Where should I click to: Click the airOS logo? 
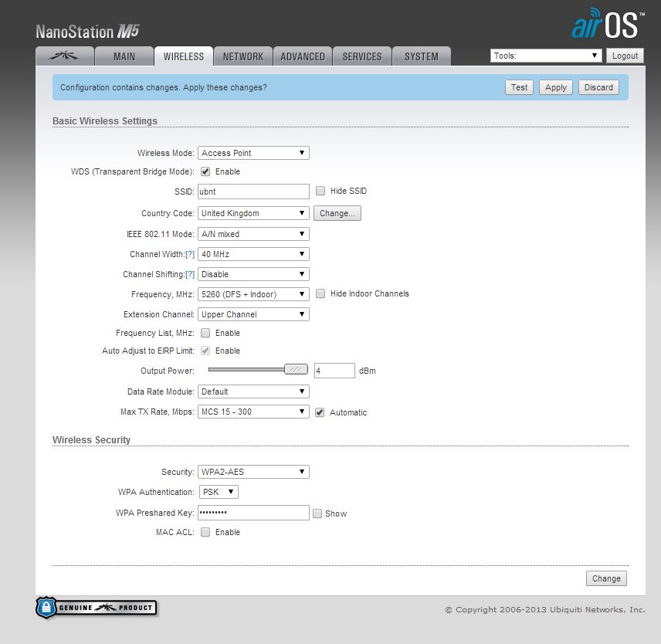tap(606, 23)
